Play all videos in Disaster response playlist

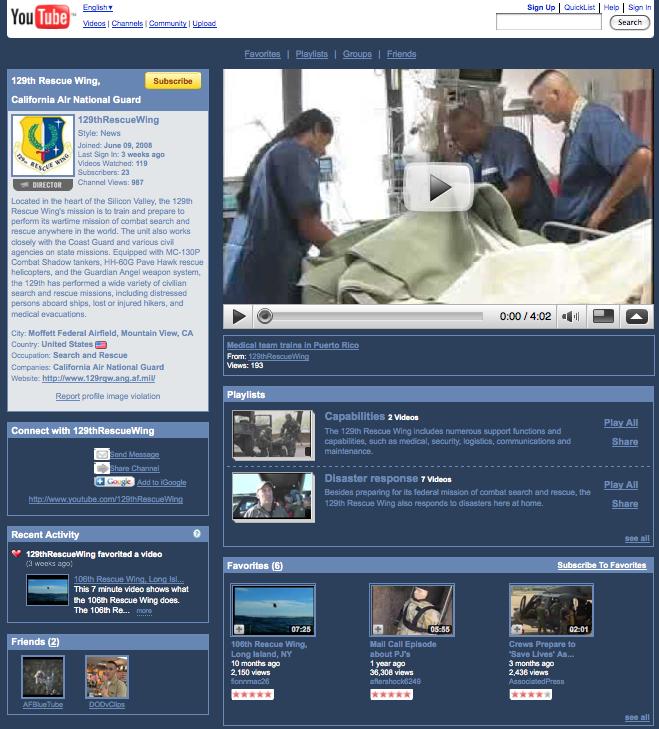coord(620,485)
